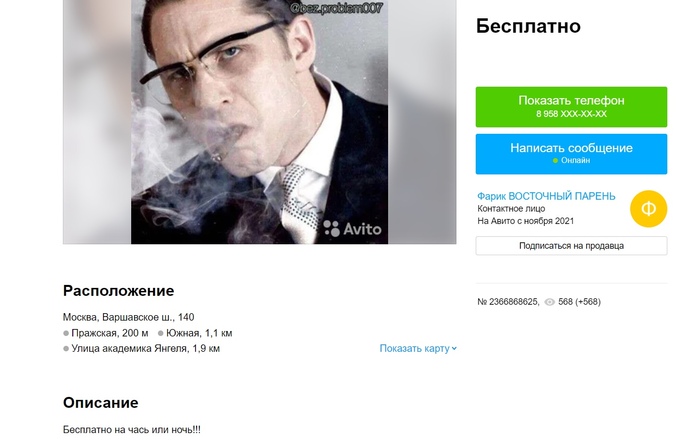The width and height of the screenshot is (700, 441).
Task: Subscribe via Подписаться на продавца button
Action: [571, 246]
